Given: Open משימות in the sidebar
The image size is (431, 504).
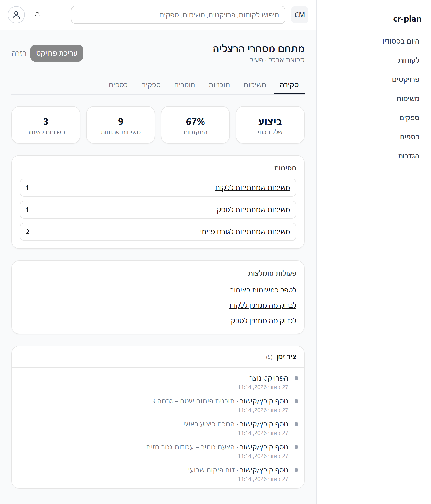Looking at the screenshot, I should tap(408, 99).
